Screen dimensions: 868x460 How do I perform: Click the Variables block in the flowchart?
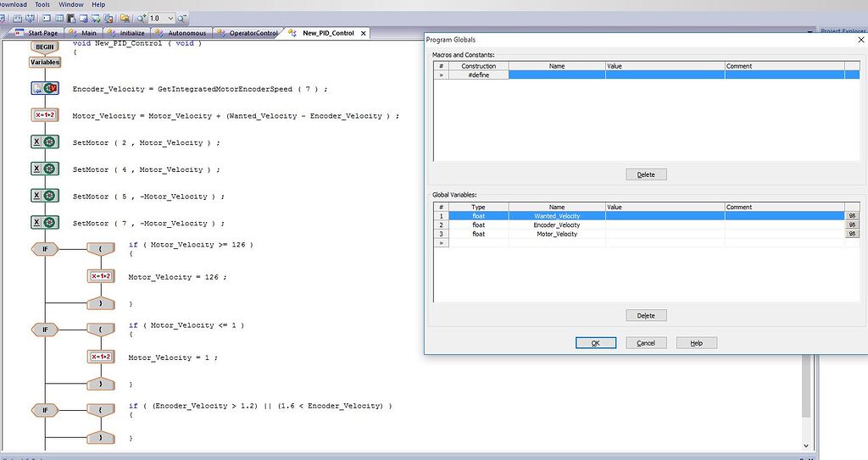[44, 62]
